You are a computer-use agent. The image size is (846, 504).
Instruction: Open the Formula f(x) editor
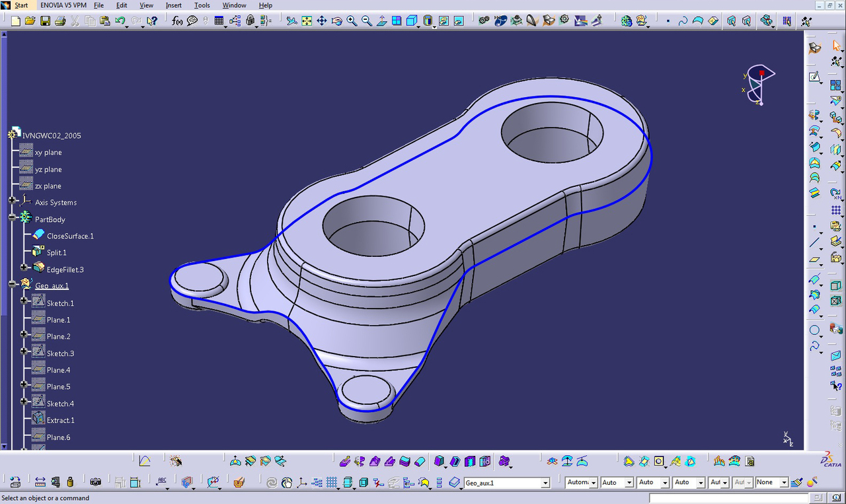point(176,21)
